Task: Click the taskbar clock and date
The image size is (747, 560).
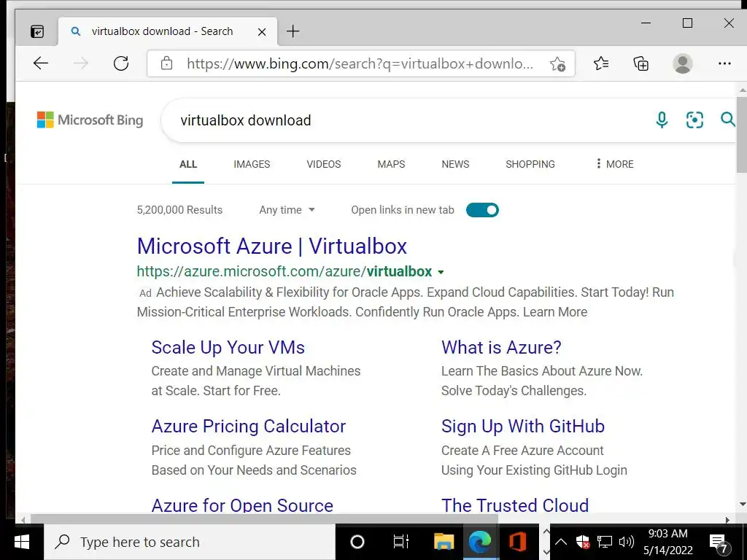Action: click(668, 542)
